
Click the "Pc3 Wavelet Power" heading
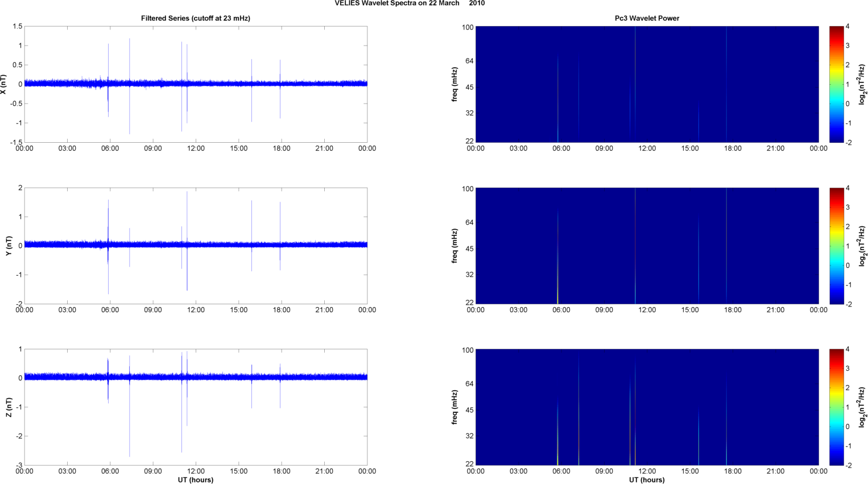[x=647, y=18]
